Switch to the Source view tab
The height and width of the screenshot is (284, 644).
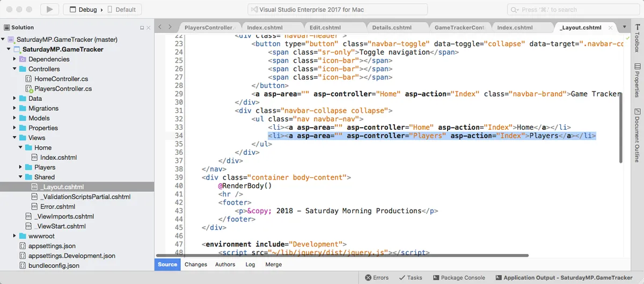tap(167, 264)
